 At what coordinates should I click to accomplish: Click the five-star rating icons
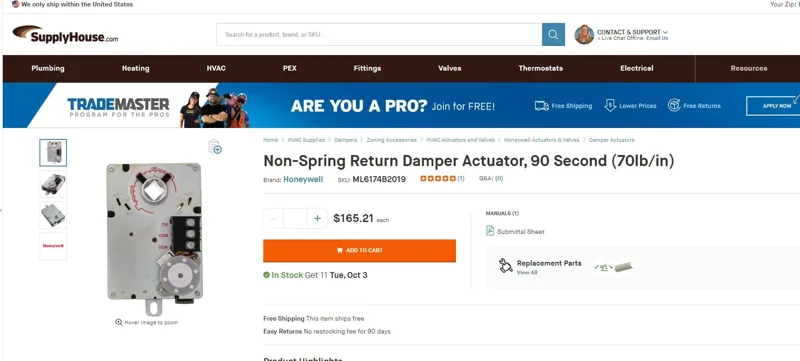438,178
